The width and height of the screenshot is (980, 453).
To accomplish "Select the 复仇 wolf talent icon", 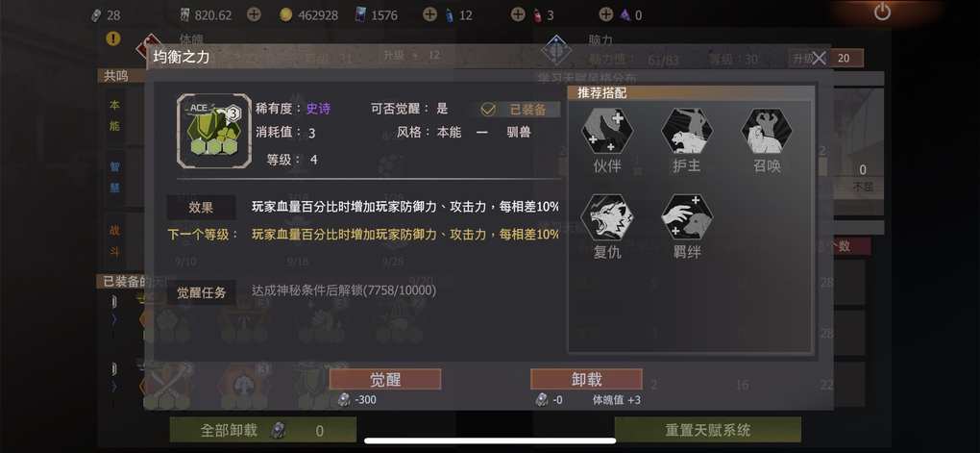I will (607, 217).
